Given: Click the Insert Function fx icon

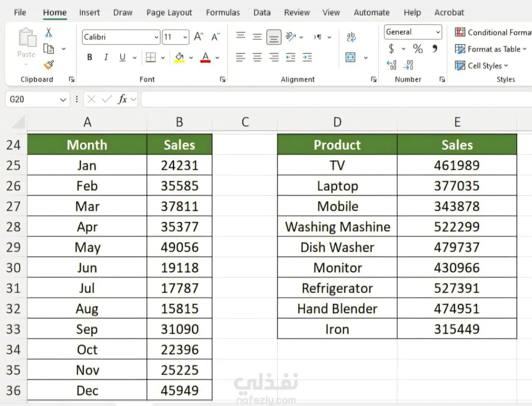Looking at the screenshot, I should [123, 99].
